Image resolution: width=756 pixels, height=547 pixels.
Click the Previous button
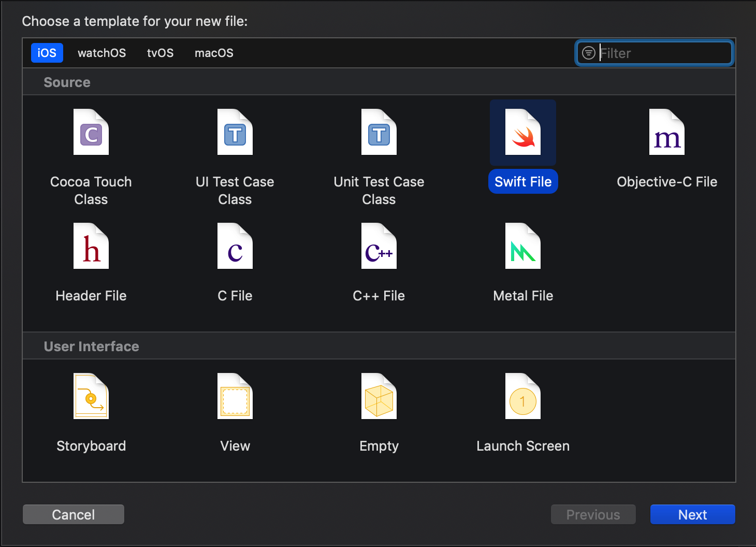coord(593,514)
